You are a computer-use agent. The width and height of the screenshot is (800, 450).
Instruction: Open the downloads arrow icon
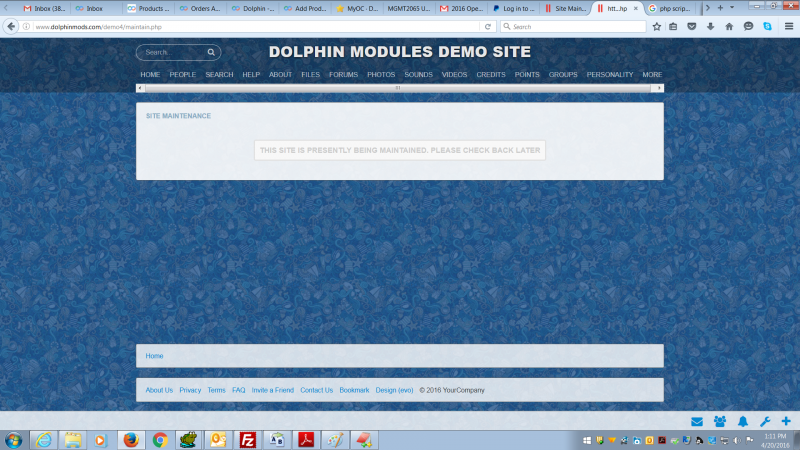coord(710,27)
